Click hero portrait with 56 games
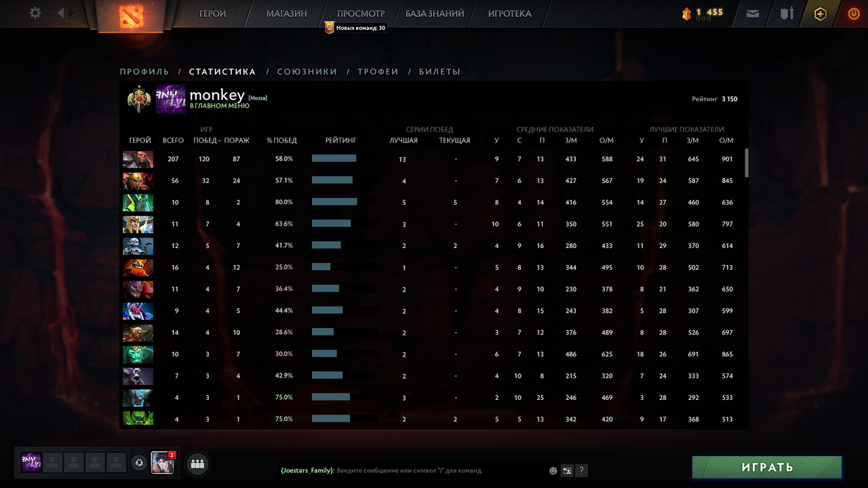The image size is (868, 488). click(x=138, y=181)
